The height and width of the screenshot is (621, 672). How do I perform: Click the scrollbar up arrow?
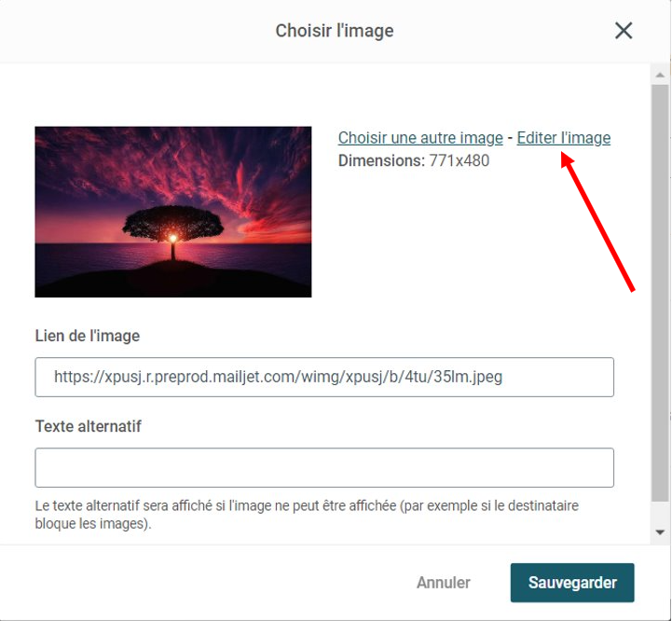660,75
